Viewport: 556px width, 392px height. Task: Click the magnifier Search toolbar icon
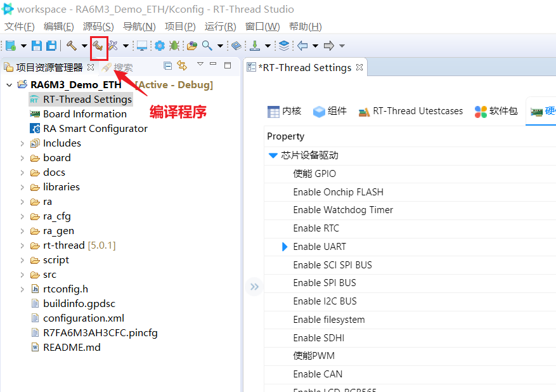tap(207, 46)
